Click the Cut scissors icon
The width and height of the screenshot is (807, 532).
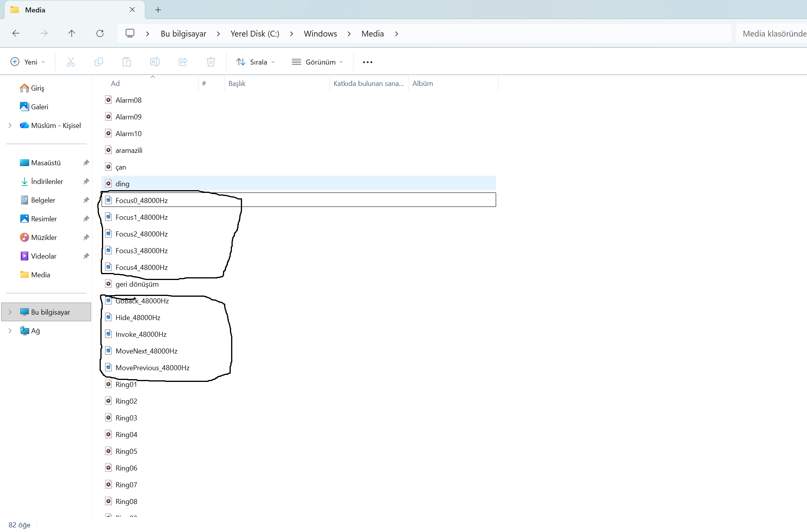[70, 62]
